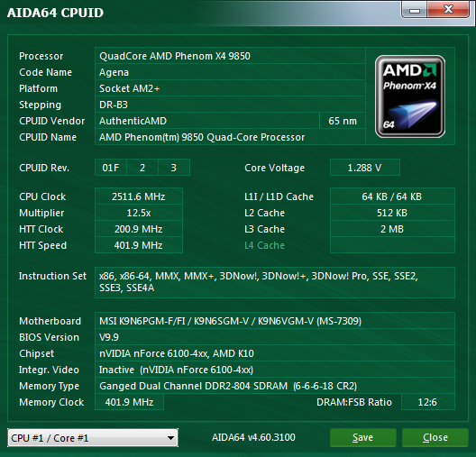The height and width of the screenshot is (457, 476).
Task: Save the CPUID report
Action: click(x=362, y=437)
